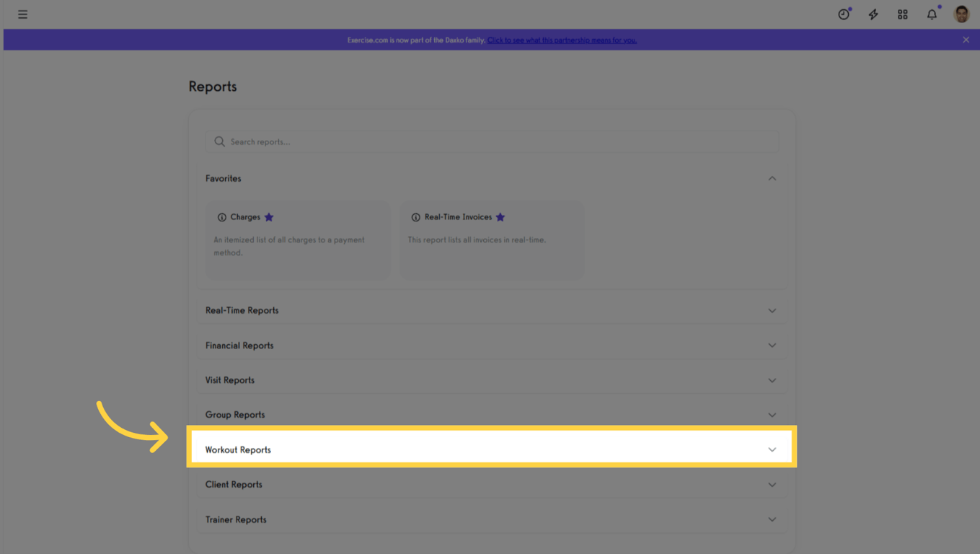Screen dimensions: 980x554
Task: Expand the Workout Reports section
Action: pos(772,449)
